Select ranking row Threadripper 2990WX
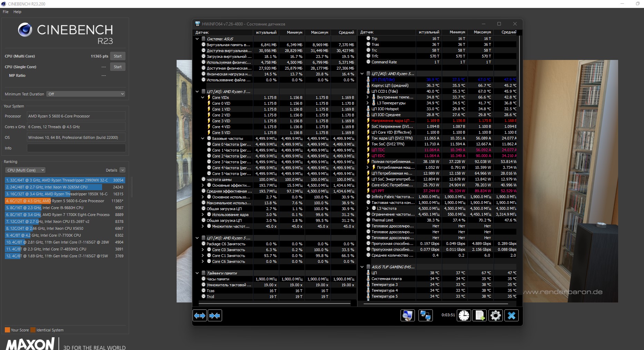644x350 pixels. pyautogui.click(x=65, y=180)
